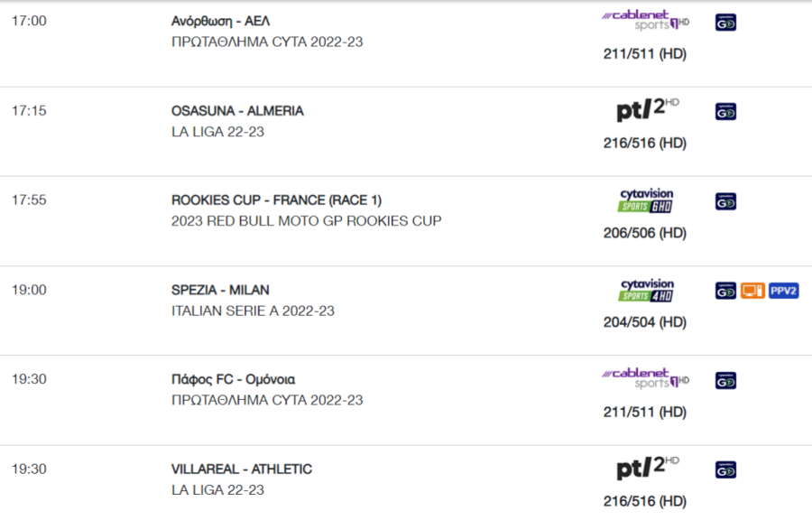This screenshot has height=520, width=812.
Task: Click Cytavision GO icon for Πάφος FC - Ομόνοια
Action: pyautogui.click(x=725, y=381)
